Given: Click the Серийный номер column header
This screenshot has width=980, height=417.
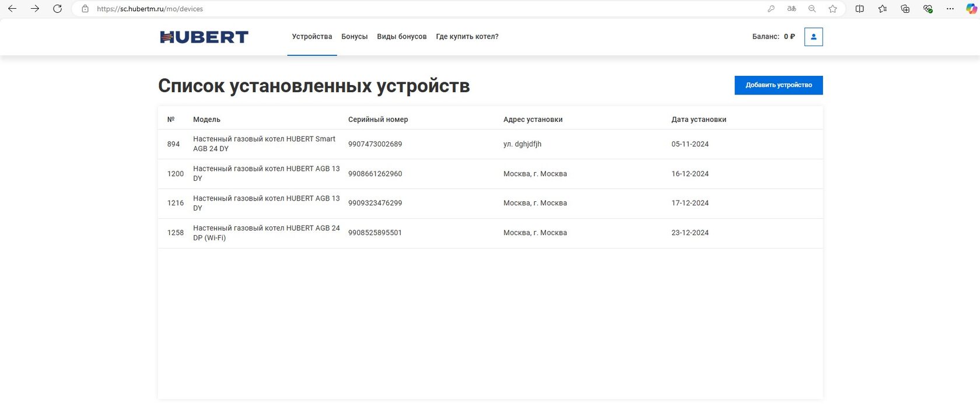Looking at the screenshot, I should click(378, 120).
